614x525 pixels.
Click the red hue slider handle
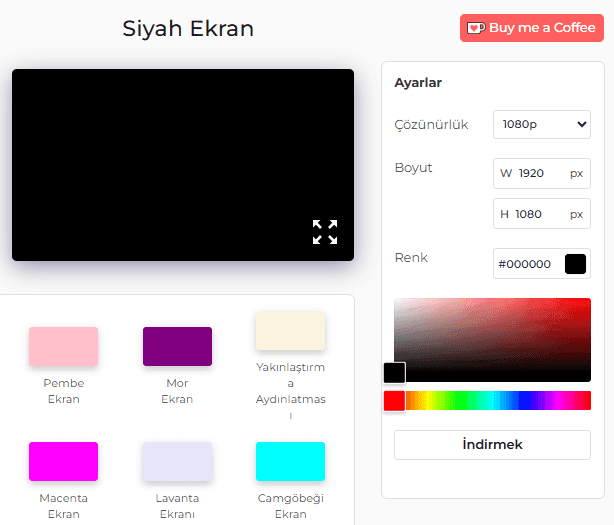394,401
